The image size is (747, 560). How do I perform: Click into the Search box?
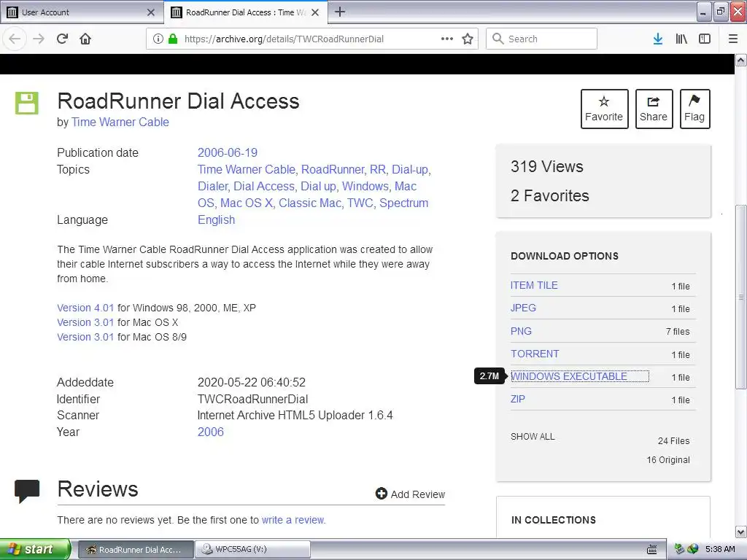(541, 39)
